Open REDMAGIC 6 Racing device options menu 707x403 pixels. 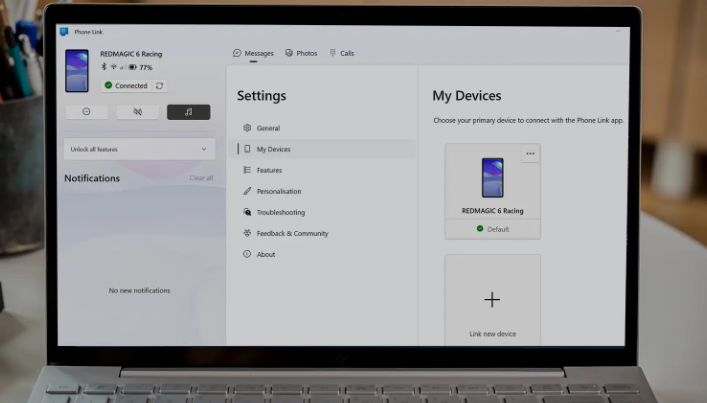(530, 154)
